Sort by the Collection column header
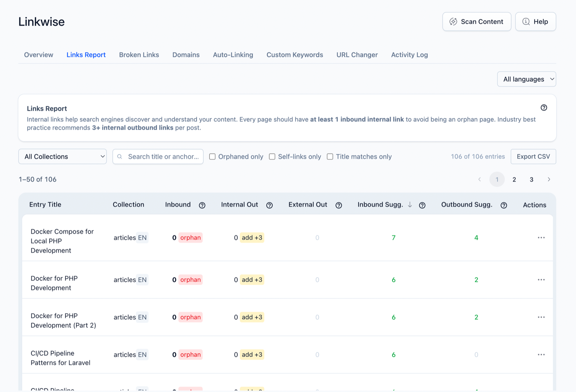 (129, 204)
